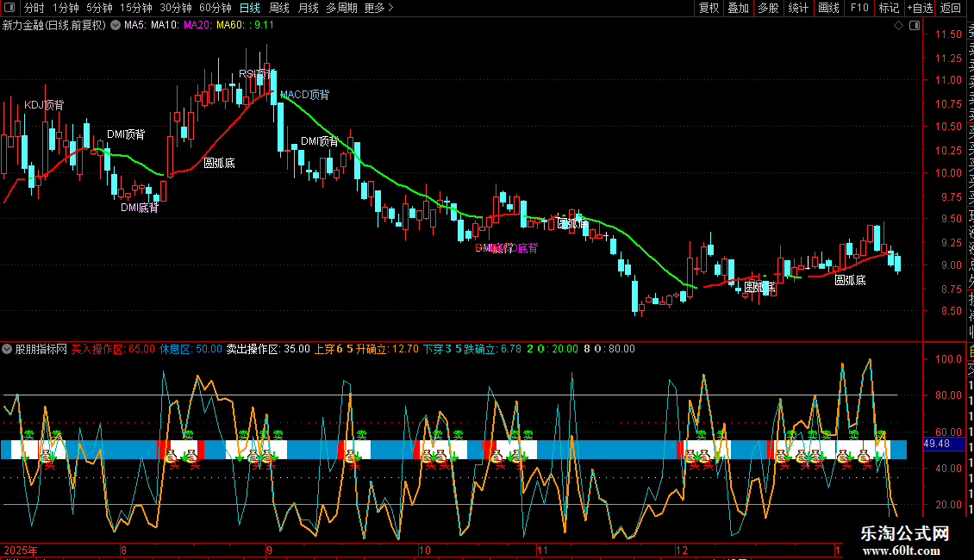
Task: Toggle the side panel icon beside 分时
Action: click(9, 8)
